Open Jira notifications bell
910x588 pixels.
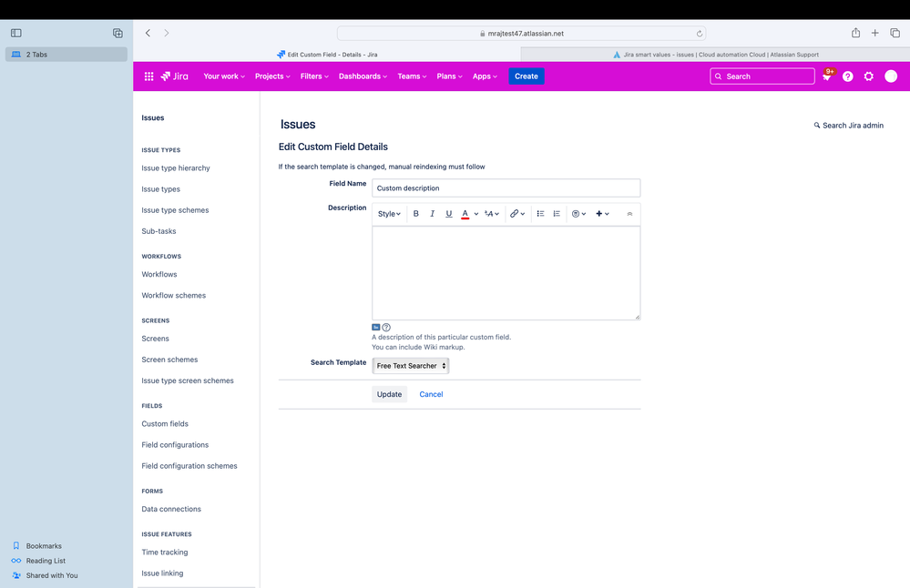pos(825,76)
